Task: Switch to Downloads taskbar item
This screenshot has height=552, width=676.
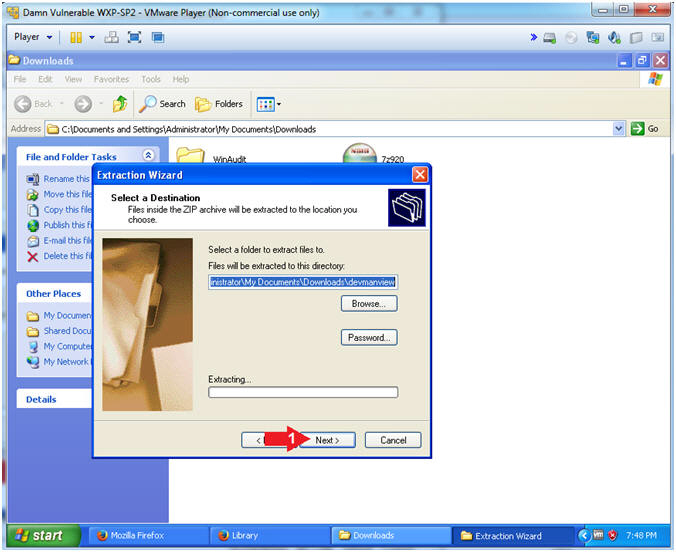Action: 391,536
